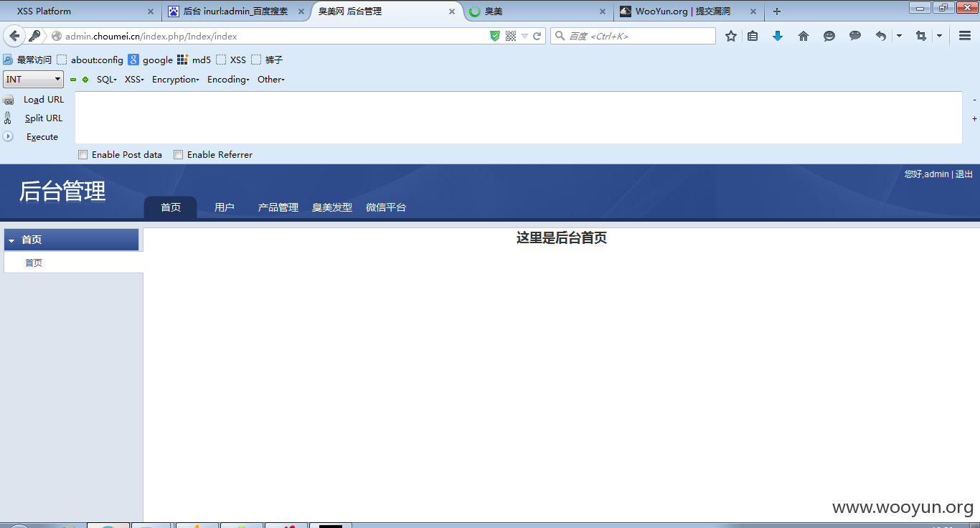The image size is (980, 528).
Task: Click the printer icon beside Load URL
Action: click(9, 100)
